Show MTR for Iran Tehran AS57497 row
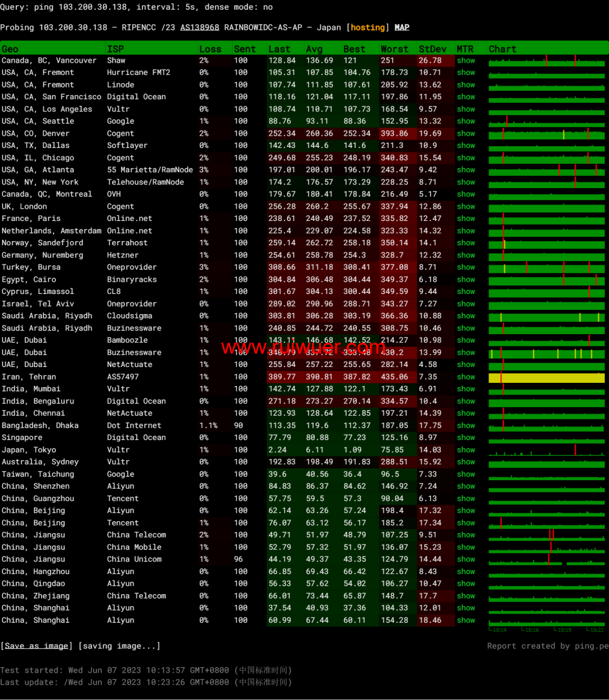The image size is (609, 700). point(466,377)
